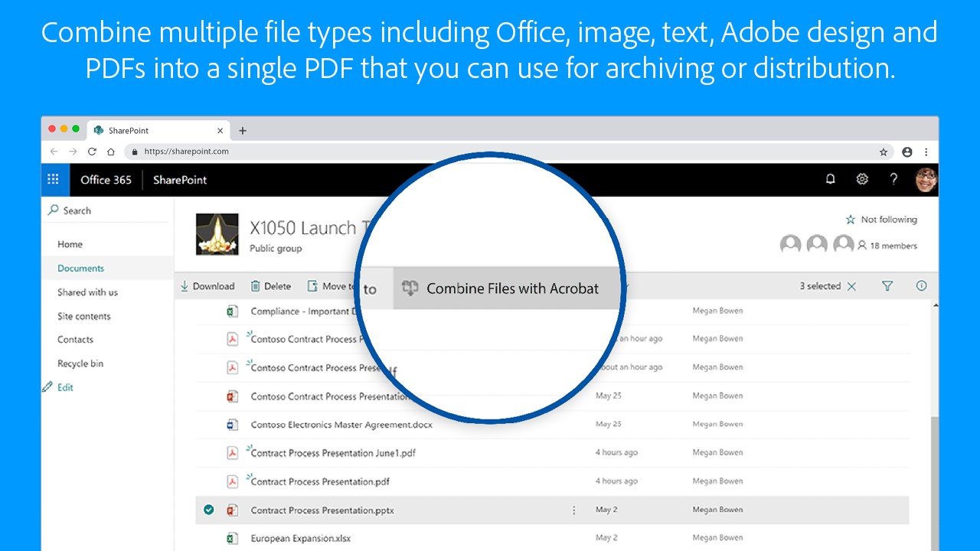Open the Compliance - Important spreadsheet file
980x551 pixels.
pos(303,311)
